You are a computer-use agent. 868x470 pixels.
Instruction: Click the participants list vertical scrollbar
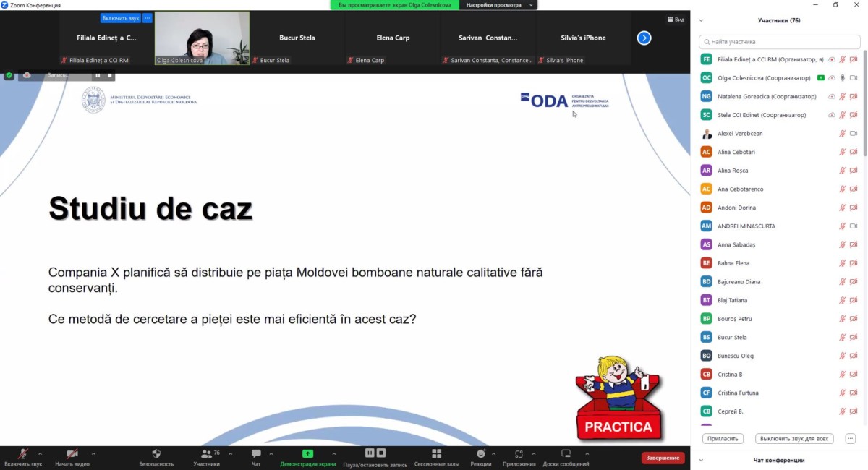coord(864,103)
